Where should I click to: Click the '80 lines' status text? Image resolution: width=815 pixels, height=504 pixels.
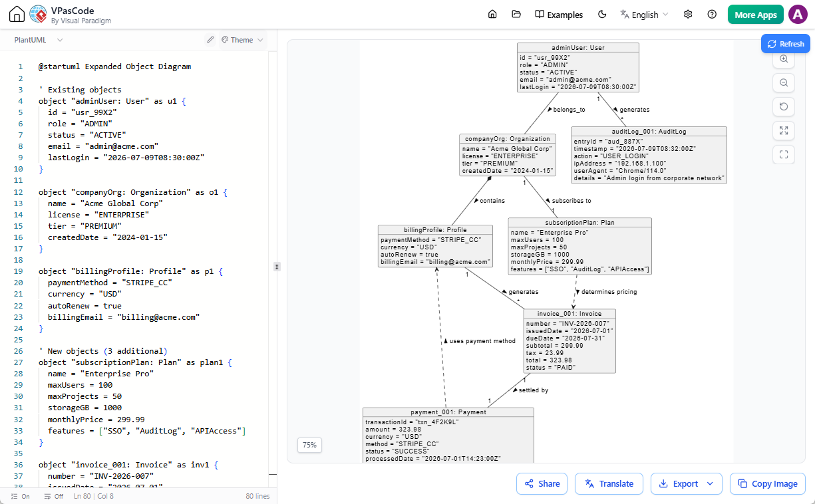point(258,496)
